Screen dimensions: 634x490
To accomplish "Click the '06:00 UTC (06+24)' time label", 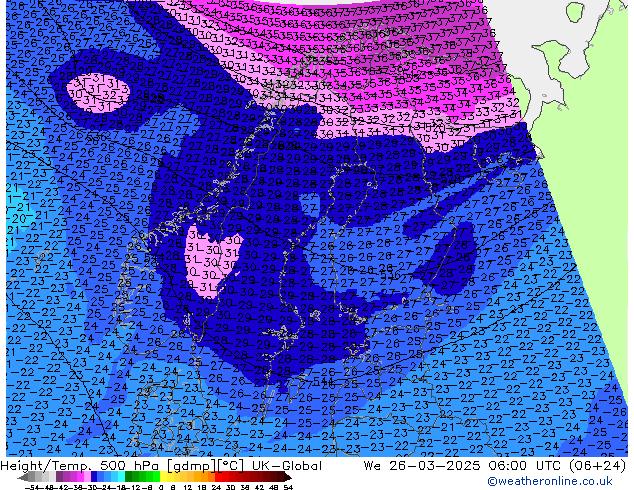I will (x=557, y=466).
